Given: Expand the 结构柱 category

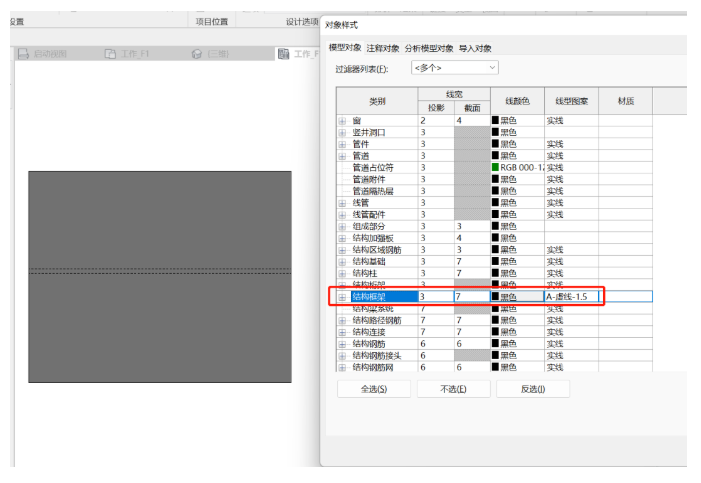Looking at the screenshot, I should tap(342, 273).
